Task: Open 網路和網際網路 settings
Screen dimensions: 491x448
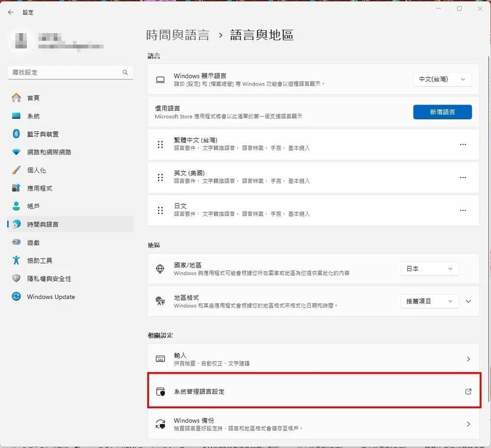Action: (x=70, y=152)
